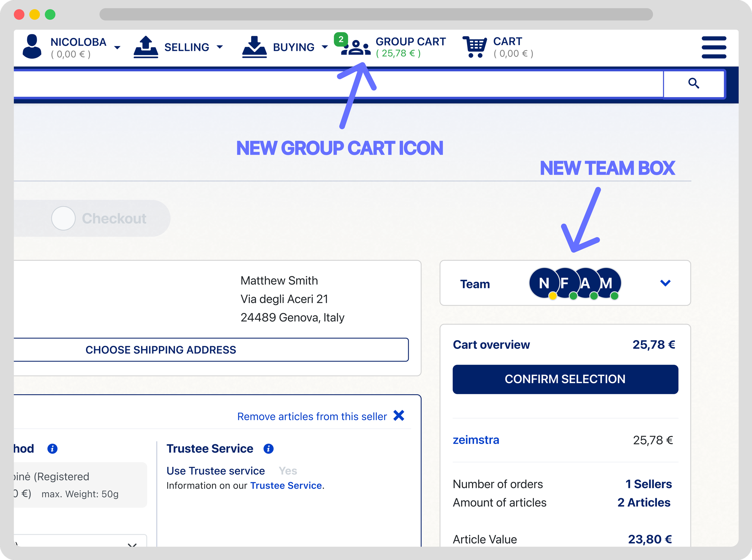Click the Buying download tray icon

point(254,47)
